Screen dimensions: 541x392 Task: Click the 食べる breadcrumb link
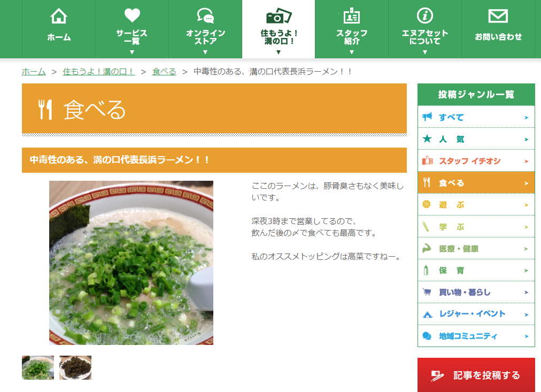[164, 72]
